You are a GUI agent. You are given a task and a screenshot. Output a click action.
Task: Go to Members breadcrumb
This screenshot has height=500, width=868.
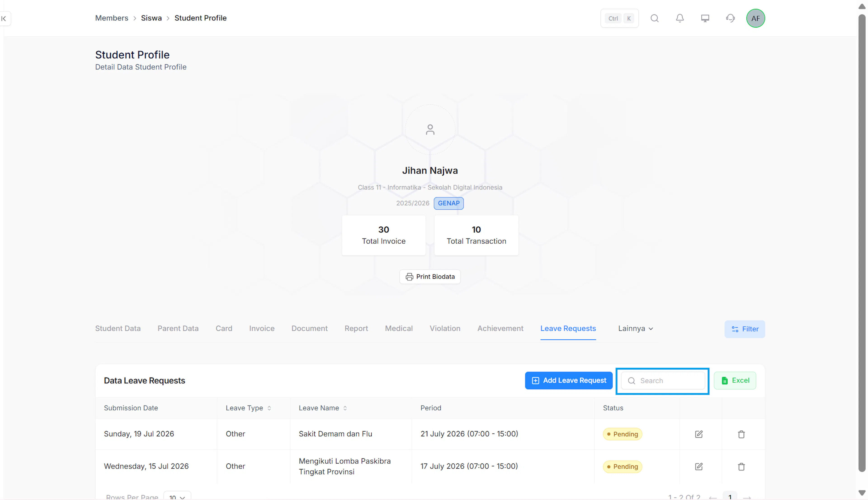coord(112,18)
